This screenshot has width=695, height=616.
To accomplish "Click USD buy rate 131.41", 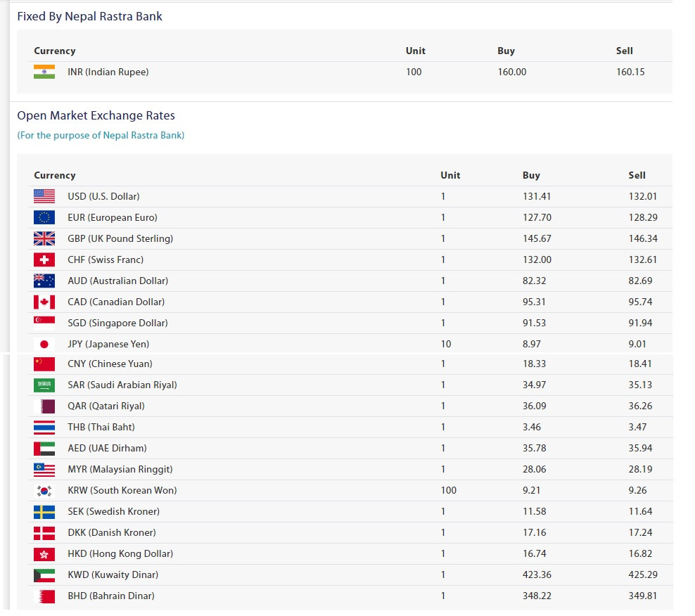I will (x=537, y=196).
